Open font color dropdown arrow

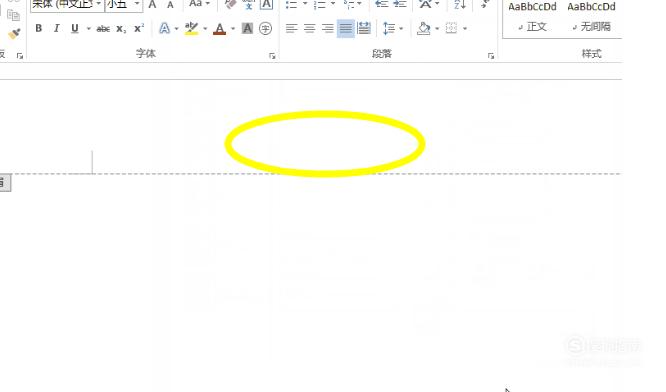[233, 28]
